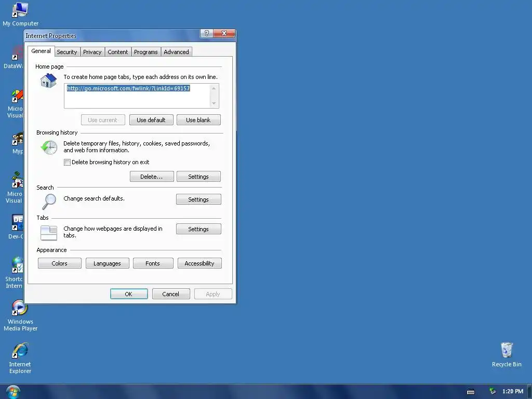Click the network tray icon beside clock
Viewport: 532px width, 399px height.
point(493,391)
